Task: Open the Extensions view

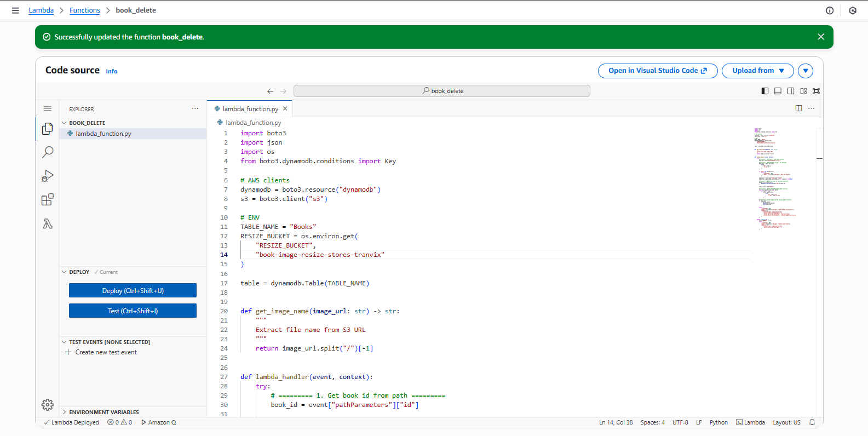Action: pos(48,200)
